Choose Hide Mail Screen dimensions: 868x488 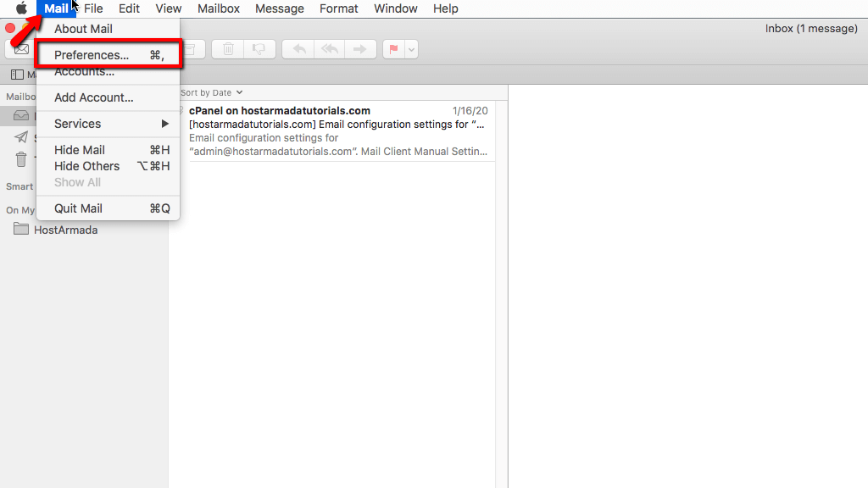(x=108, y=150)
